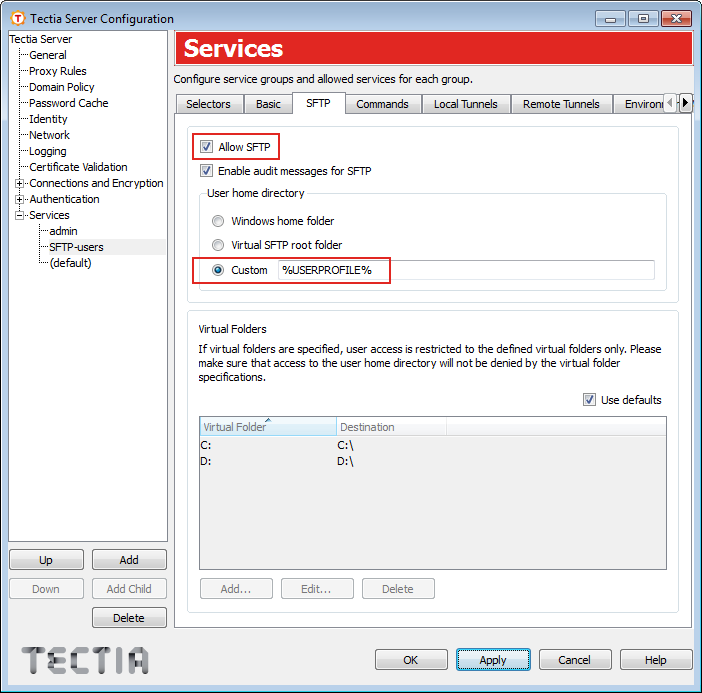This screenshot has width=702, height=693.
Task: Select the Tectia Server root node
Action: (41, 39)
